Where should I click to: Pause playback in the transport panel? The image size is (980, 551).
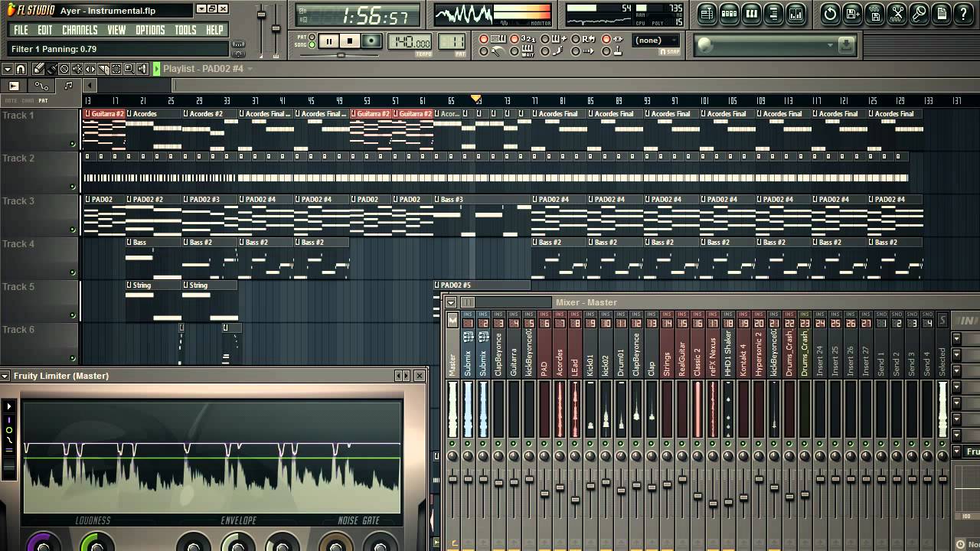pos(329,41)
